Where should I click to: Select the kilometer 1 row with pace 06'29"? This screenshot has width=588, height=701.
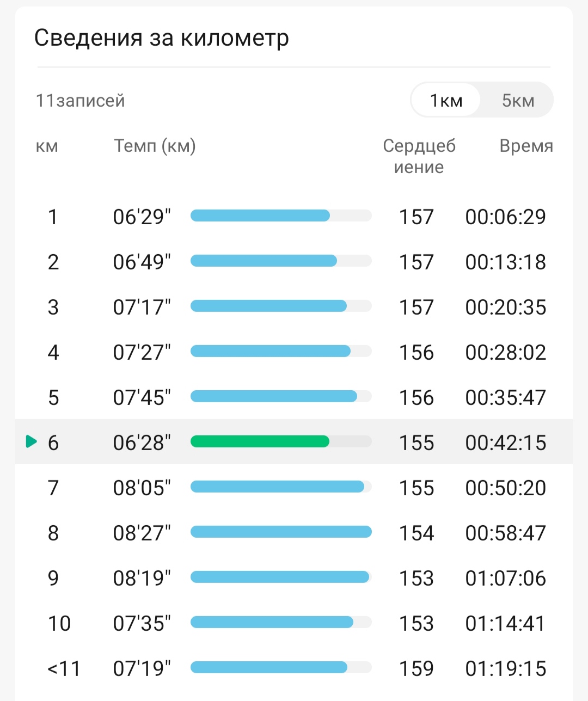[294, 216]
